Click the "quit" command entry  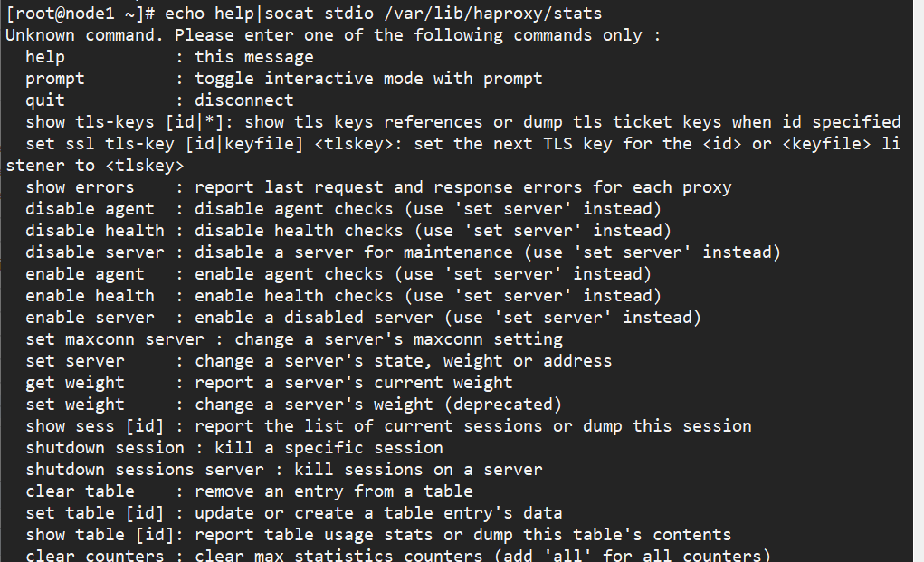point(45,100)
